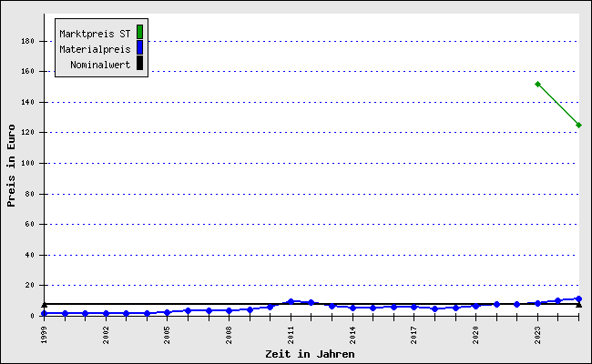Click the '2011' x-axis label
Screen dimensions: 592x364
coord(291,335)
